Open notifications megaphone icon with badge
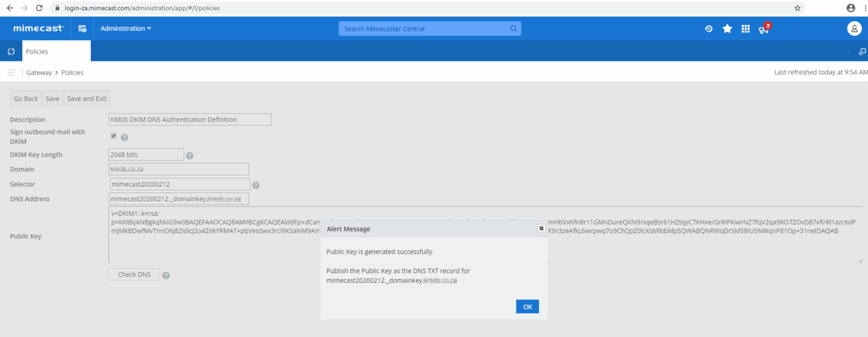 [x=763, y=30]
